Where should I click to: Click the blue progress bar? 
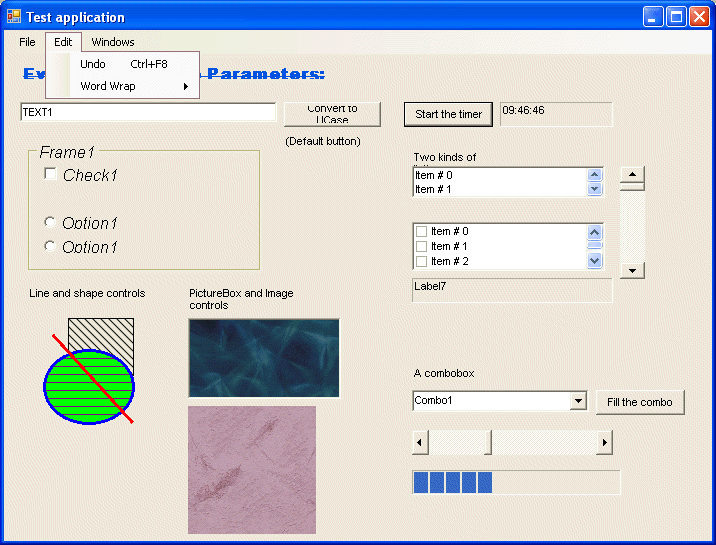coord(516,482)
